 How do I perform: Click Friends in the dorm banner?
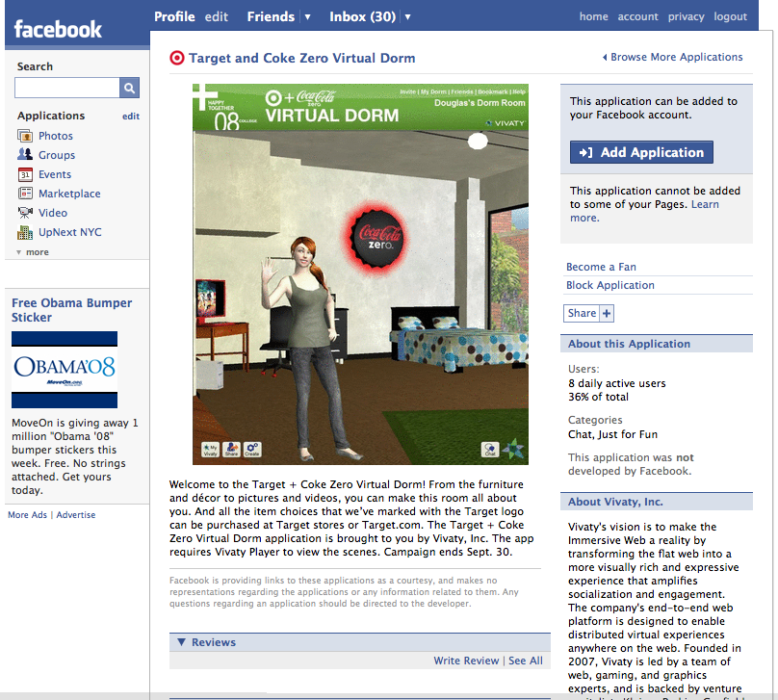tap(462, 91)
